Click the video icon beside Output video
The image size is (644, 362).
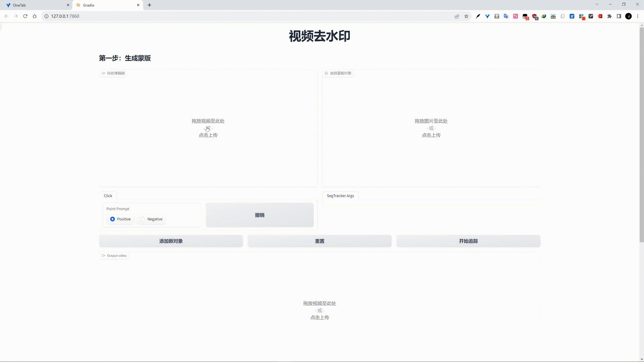pos(103,255)
